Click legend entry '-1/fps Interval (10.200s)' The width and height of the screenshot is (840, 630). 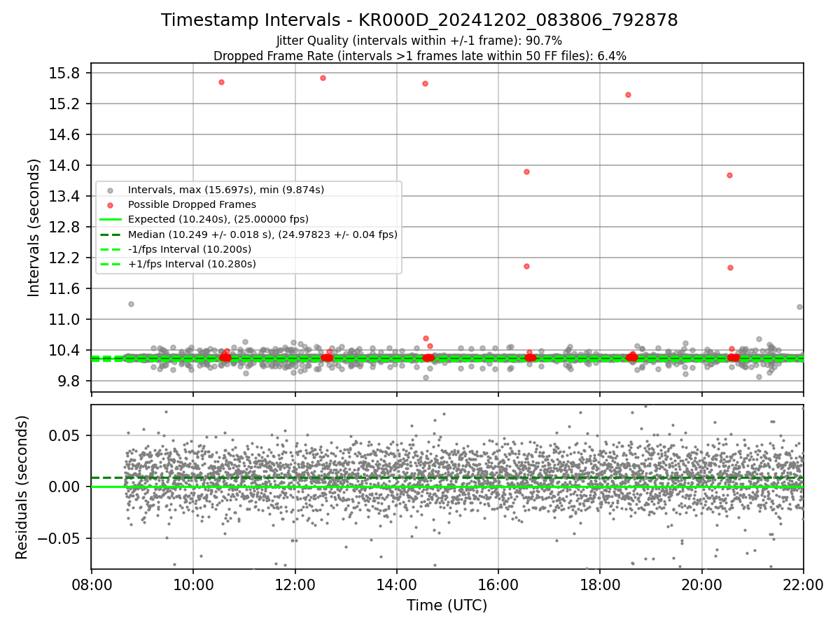189,249
